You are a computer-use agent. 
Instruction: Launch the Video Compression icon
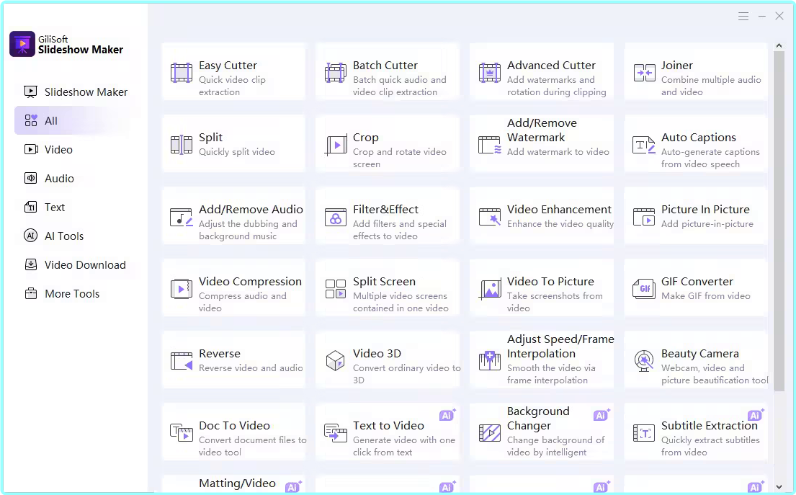[181, 289]
